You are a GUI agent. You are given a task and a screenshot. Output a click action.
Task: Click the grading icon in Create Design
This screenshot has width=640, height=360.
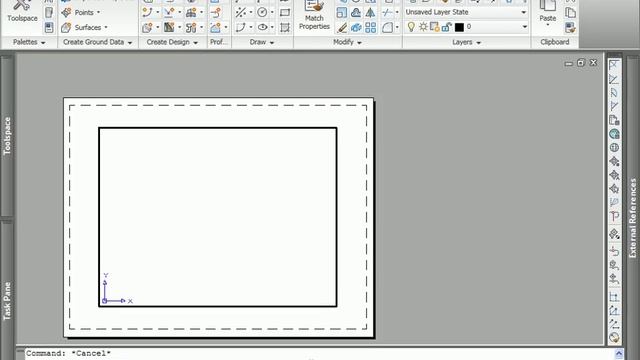(x=169, y=28)
